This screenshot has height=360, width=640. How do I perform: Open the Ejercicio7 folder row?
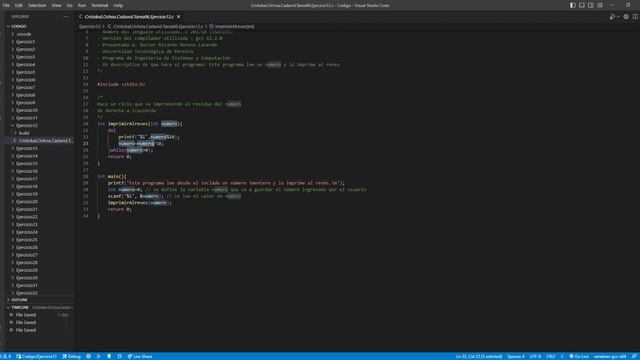click(40, 87)
